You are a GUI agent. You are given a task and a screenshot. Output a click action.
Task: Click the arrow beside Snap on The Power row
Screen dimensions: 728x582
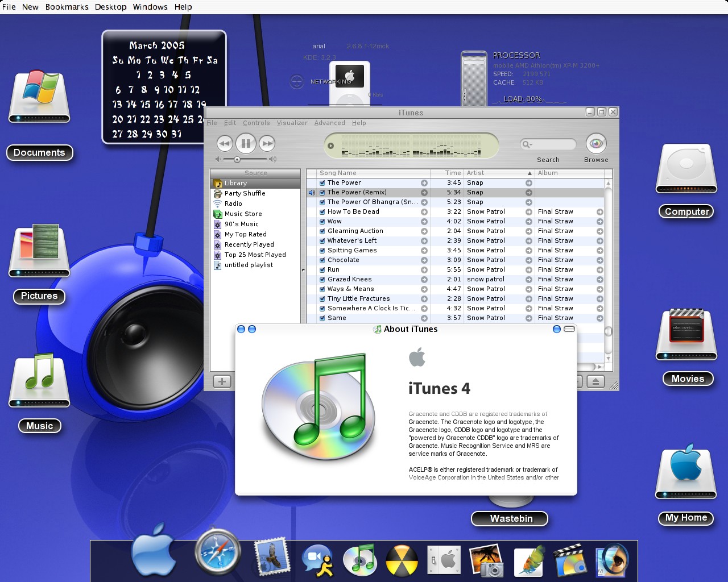[x=529, y=183]
